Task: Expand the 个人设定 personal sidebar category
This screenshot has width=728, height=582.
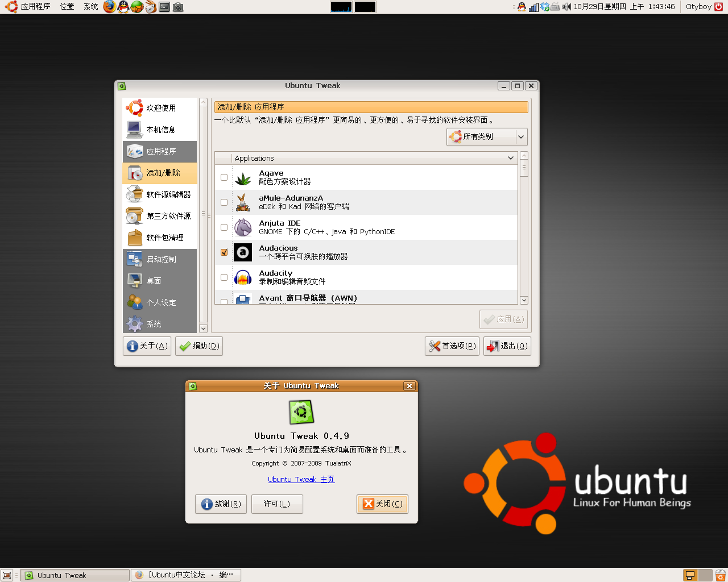Action: 160,302
